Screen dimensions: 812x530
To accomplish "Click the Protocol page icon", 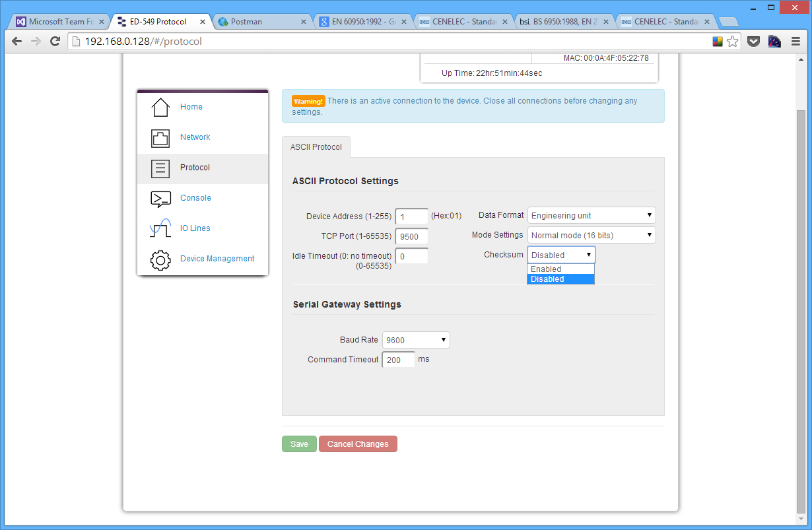I will 159,168.
